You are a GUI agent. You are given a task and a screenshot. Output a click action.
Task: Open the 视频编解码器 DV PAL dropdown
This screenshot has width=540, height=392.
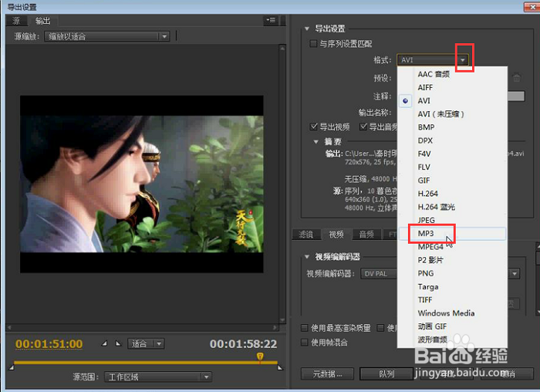click(x=515, y=274)
